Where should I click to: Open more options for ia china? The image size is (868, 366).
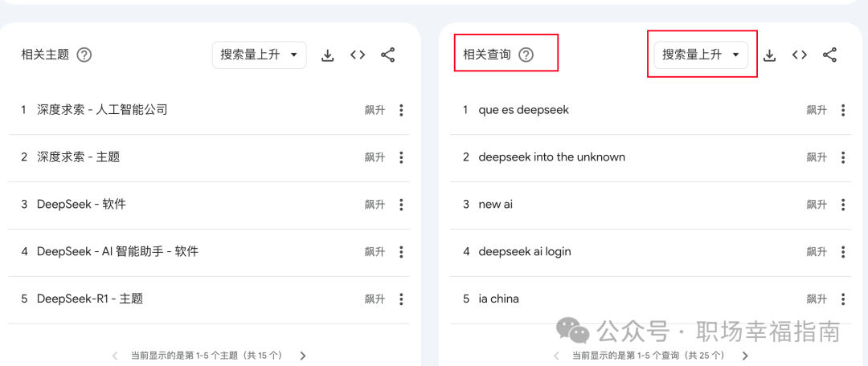pyautogui.click(x=843, y=299)
